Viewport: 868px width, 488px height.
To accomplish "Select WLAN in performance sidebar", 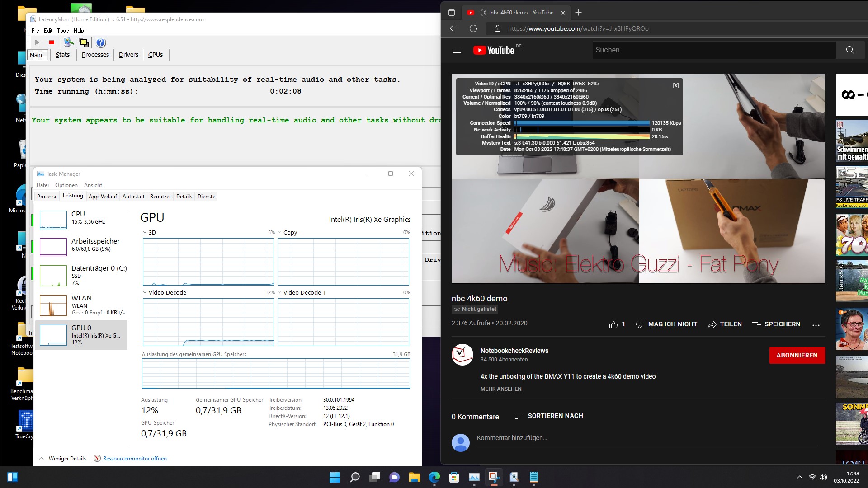I will (x=81, y=305).
